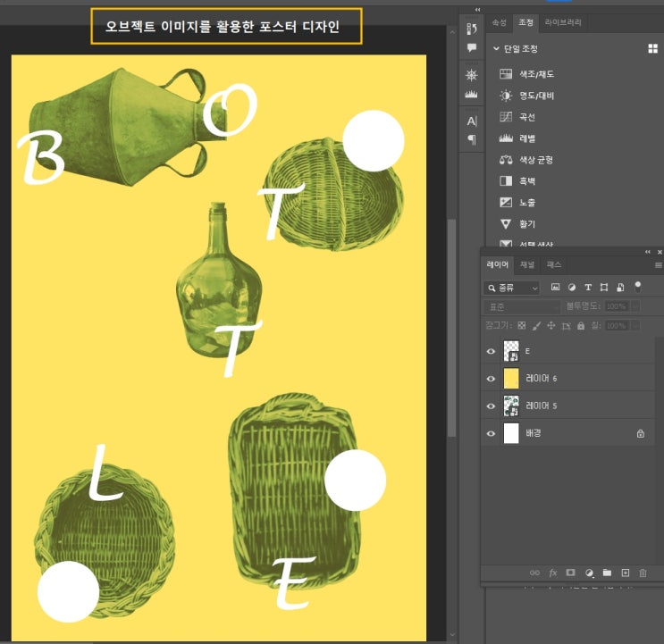Switch to the 레이어 tab
This screenshot has height=644, width=664.
[497, 265]
